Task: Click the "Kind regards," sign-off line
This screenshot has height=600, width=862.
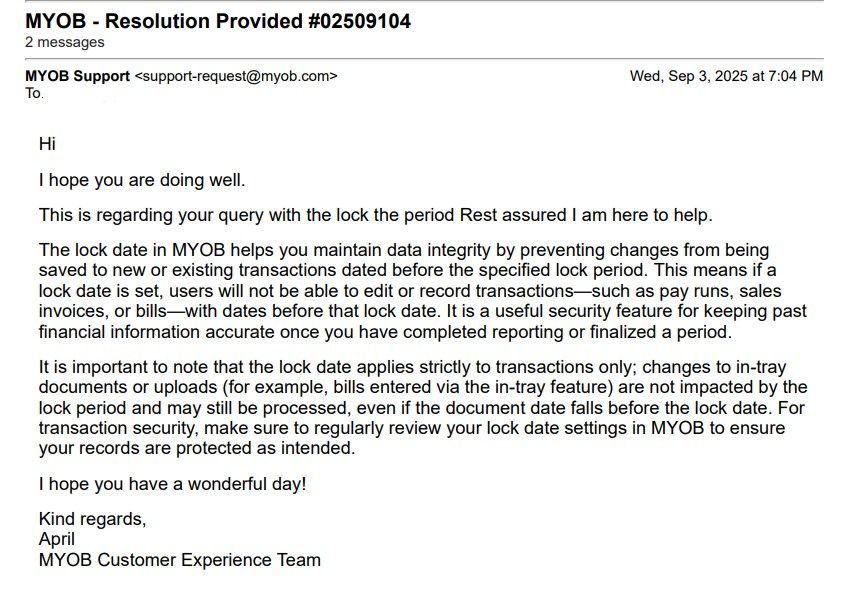Action: (92, 519)
